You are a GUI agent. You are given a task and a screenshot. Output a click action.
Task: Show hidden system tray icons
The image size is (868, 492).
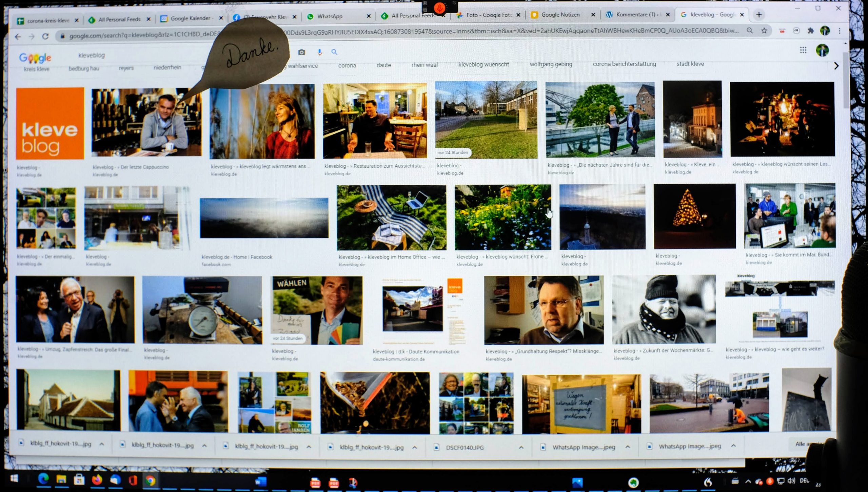[x=748, y=481]
